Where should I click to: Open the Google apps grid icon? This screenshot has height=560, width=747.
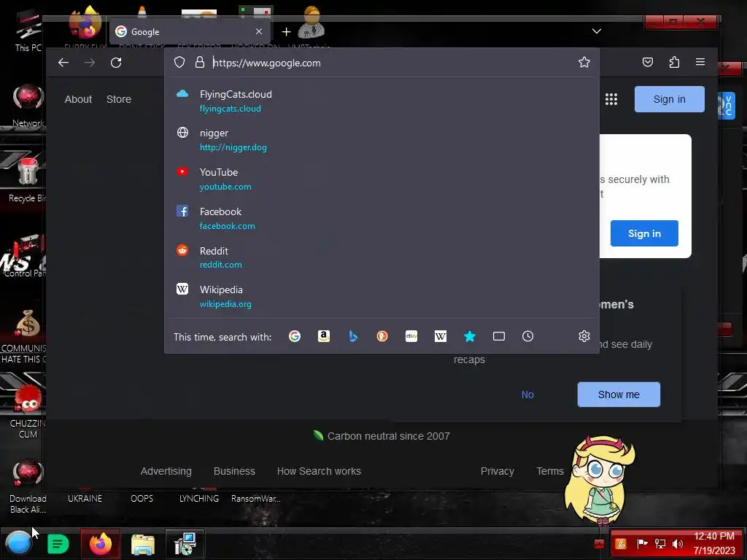(x=611, y=99)
